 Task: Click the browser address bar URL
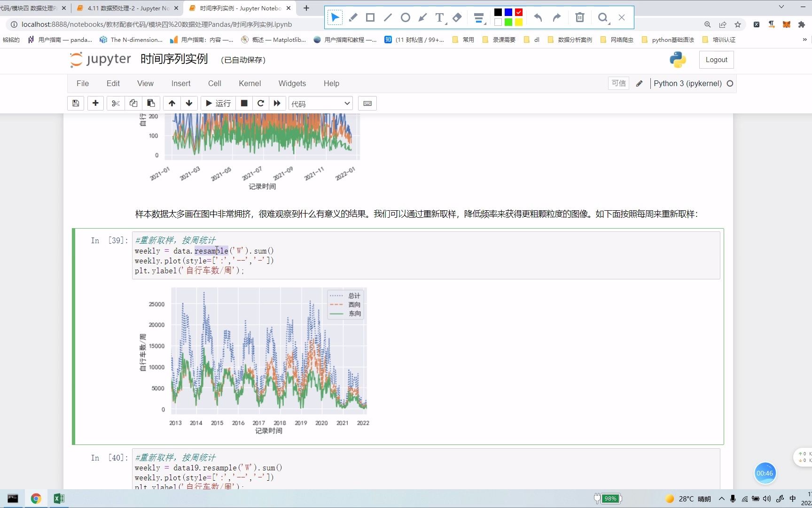(x=156, y=24)
